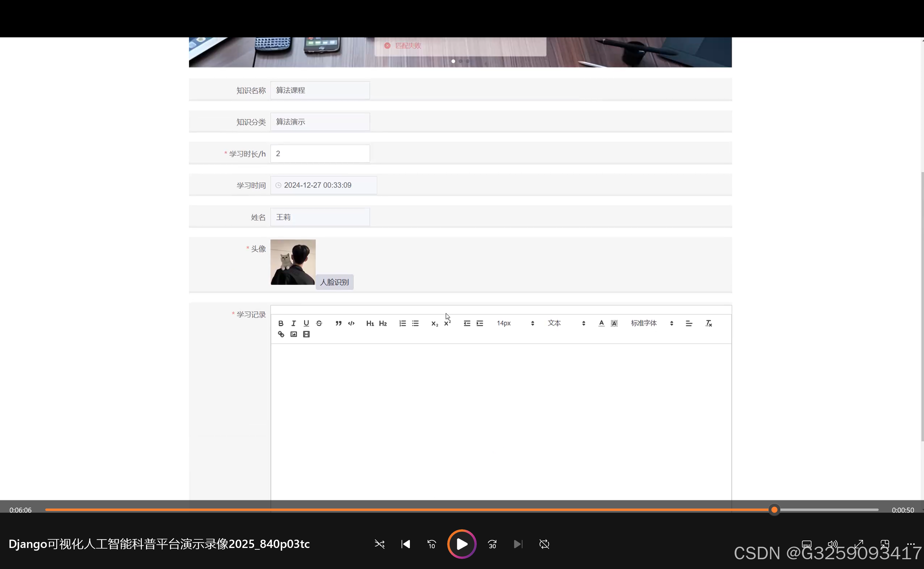924x569 pixels.
Task: Open the volume control
Action: pos(832,544)
